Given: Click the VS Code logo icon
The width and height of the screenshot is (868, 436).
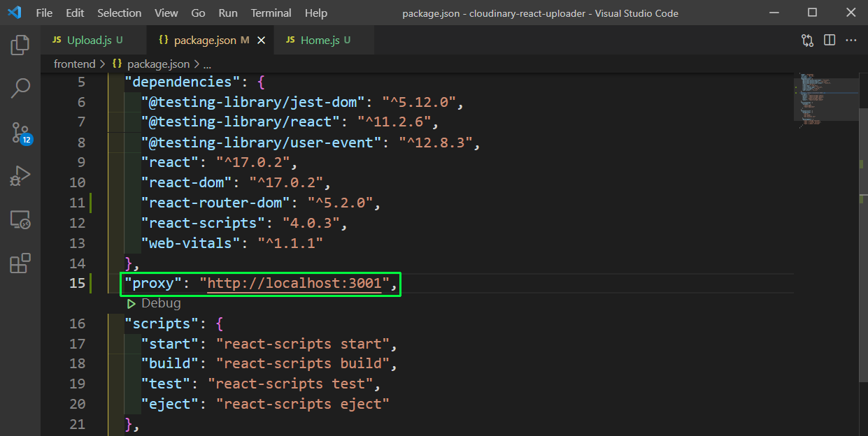Looking at the screenshot, I should pos(14,13).
